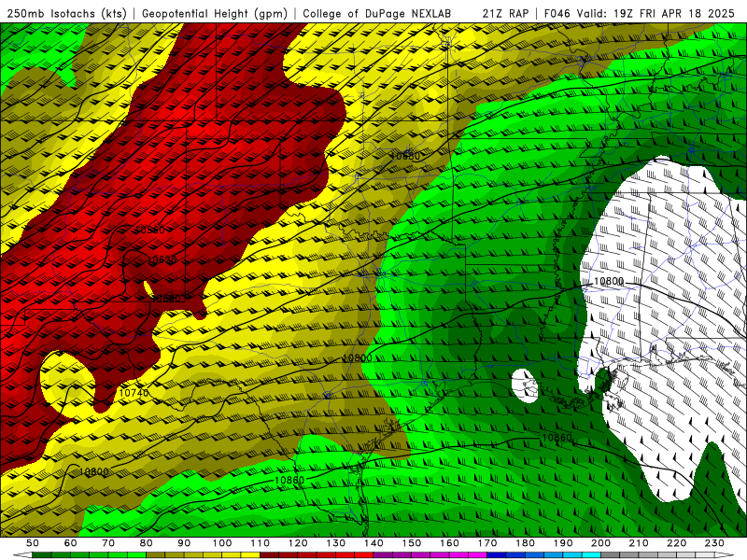The height and width of the screenshot is (560, 747).
Task: Click the 10800 contour label beside the white area
Action: tap(609, 282)
